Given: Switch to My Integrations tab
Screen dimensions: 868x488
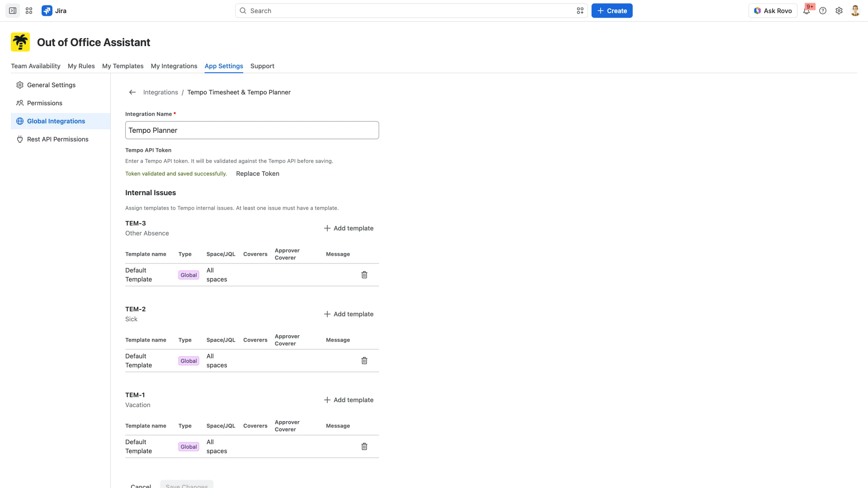Looking at the screenshot, I should click(x=174, y=66).
